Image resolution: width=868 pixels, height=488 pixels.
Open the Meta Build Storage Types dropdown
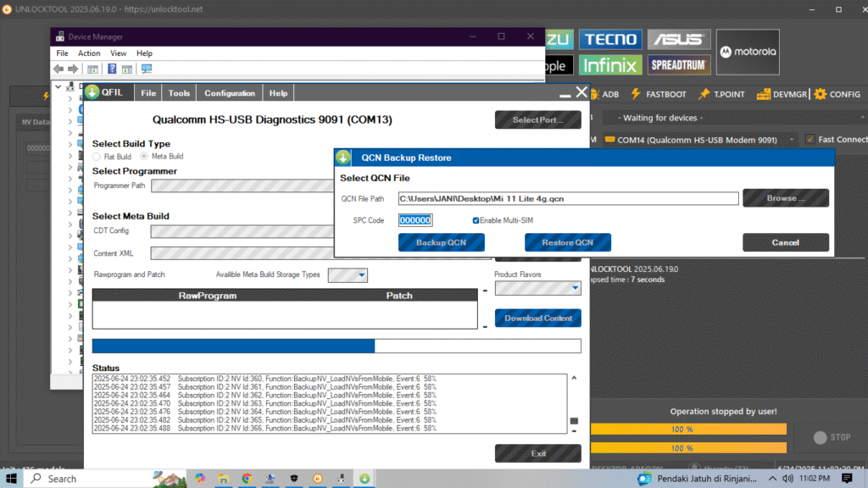(348, 275)
